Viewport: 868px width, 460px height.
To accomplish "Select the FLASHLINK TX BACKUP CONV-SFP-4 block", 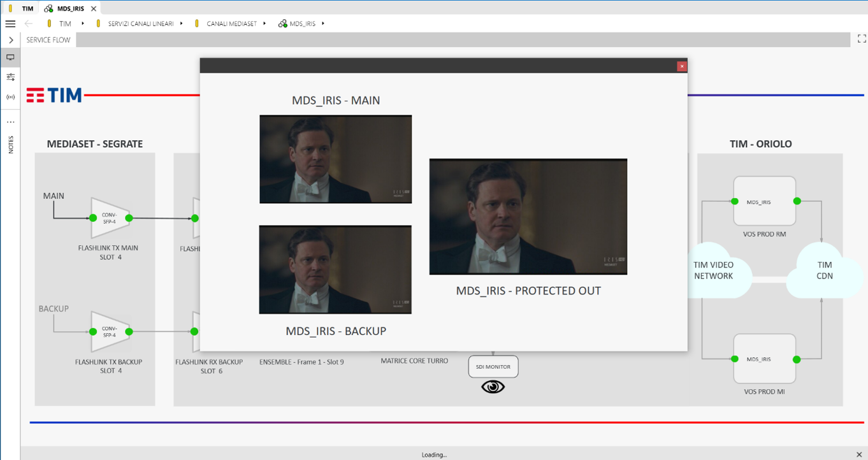I will coord(111,331).
